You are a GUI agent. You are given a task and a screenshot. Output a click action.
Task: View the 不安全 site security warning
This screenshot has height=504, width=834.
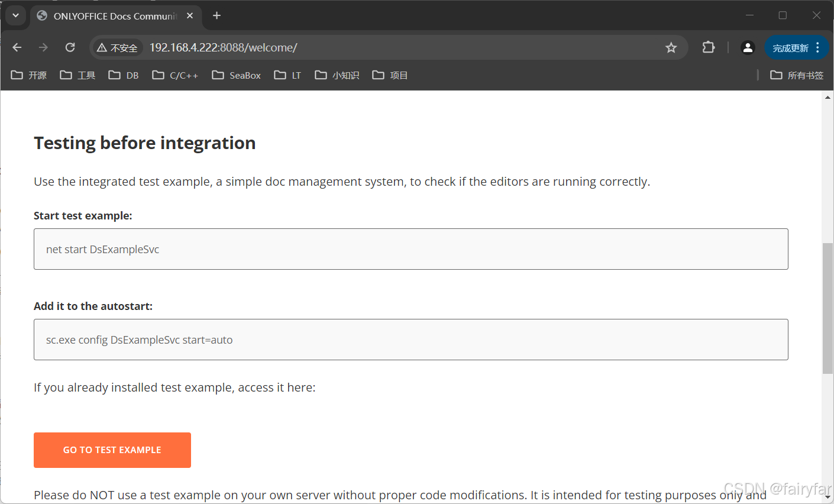tap(118, 48)
